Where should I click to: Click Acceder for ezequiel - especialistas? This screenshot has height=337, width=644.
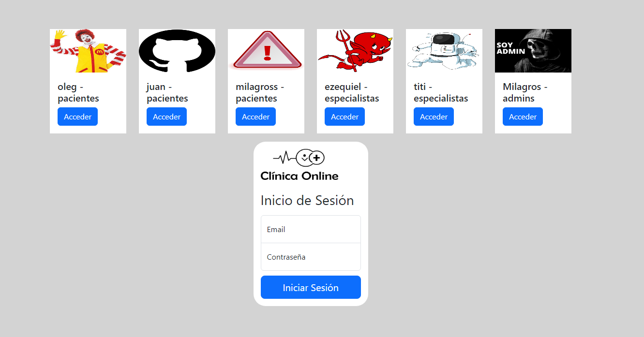tap(344, 117)
